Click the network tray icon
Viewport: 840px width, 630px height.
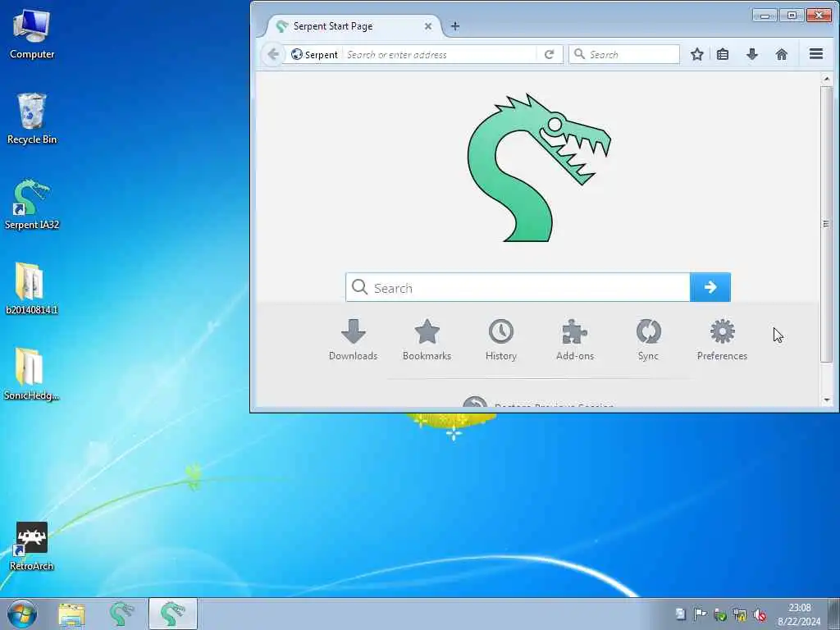point(740,614)
